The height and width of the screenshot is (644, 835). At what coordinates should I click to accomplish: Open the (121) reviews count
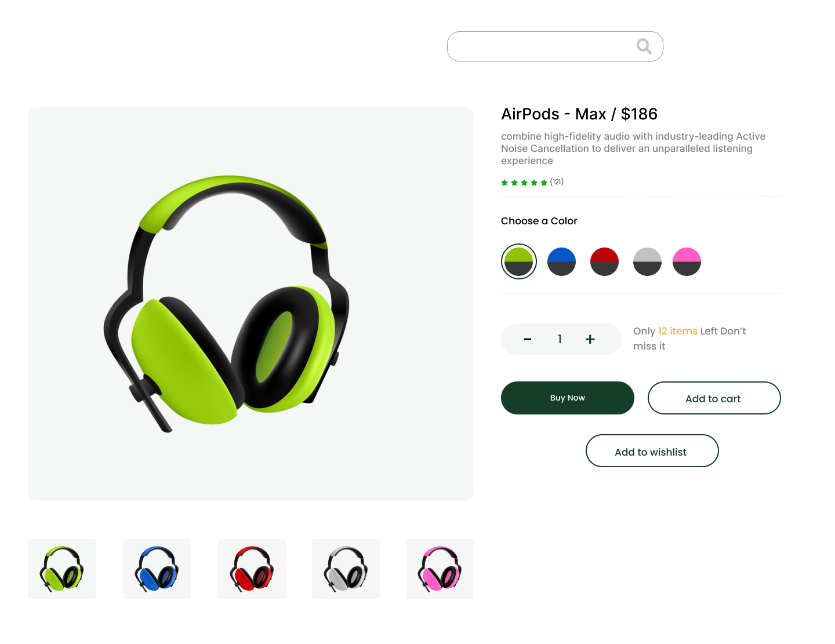pos(557,182)
